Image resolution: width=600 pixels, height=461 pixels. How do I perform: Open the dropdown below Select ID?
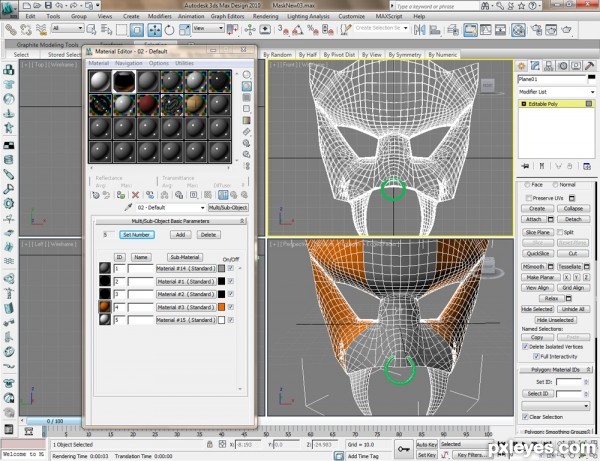(555, 406)
